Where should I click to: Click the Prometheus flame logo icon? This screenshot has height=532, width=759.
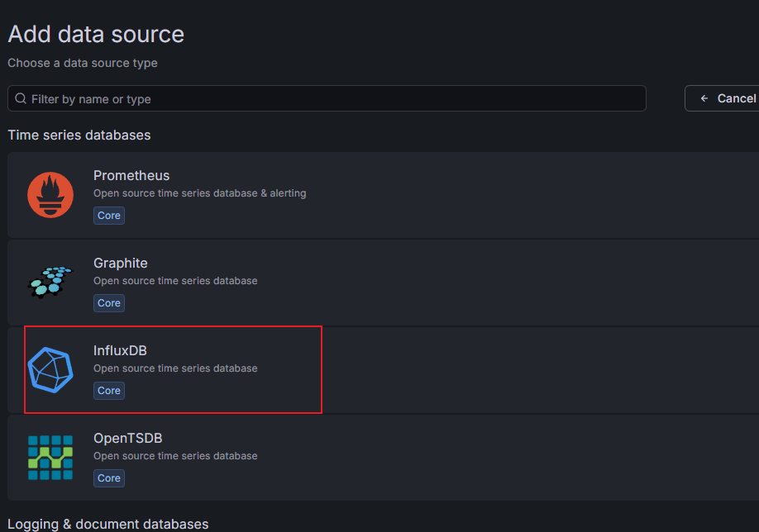[x=50, y=195]
